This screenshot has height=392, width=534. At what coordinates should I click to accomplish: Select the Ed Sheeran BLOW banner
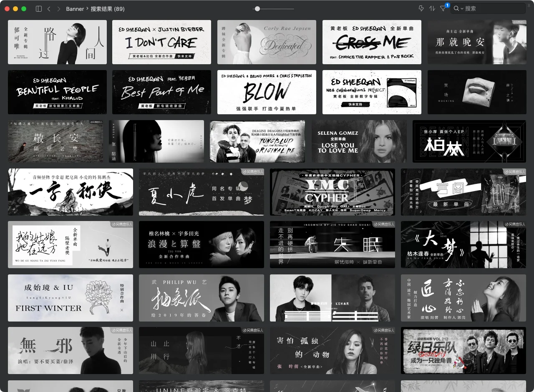point(267,92)
